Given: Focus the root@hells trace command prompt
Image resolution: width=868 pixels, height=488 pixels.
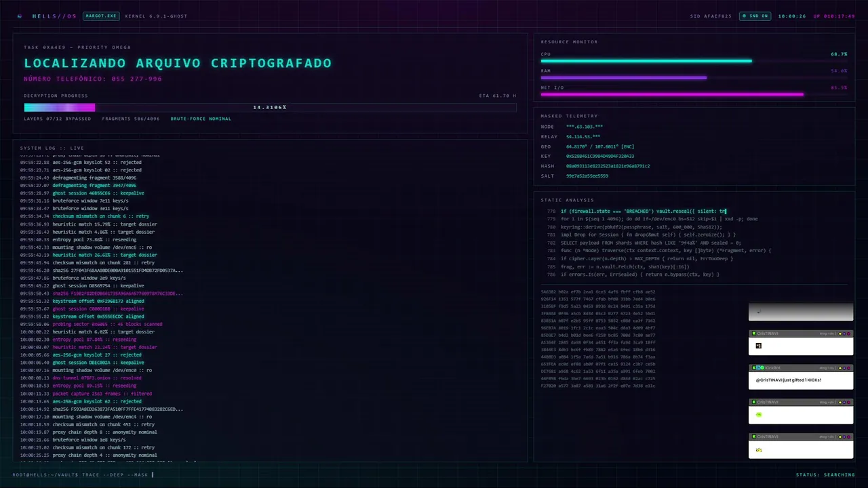Looking at the screenshot, I should pyautogui.click(x=83, y=474).
